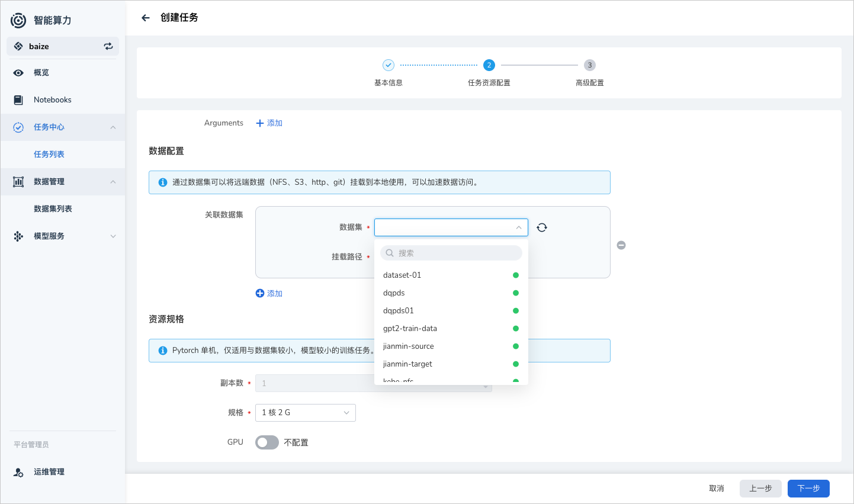Select dqpds01 from the dataset list
Screen dimensions: 854x504
[x=451, y=311]
